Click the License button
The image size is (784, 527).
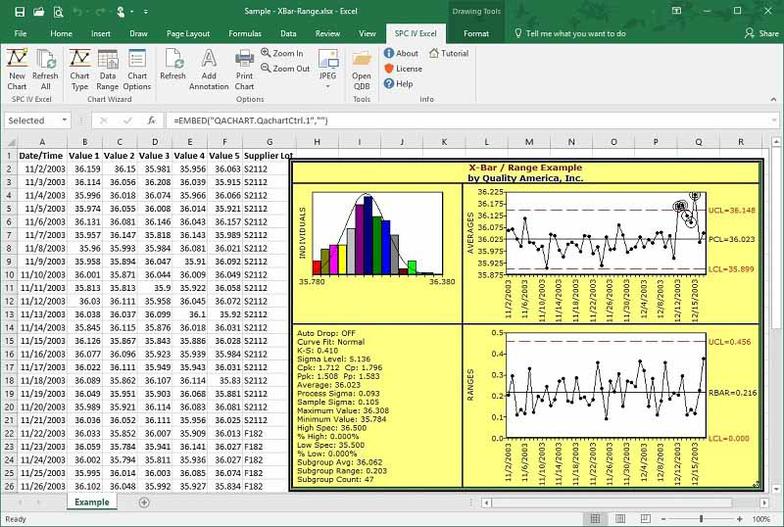click(403, 68)
